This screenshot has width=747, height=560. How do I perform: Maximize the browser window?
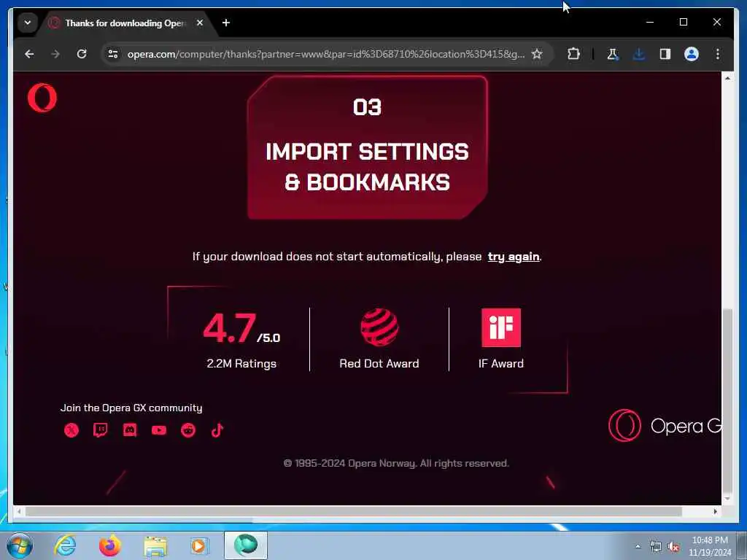[683, 22]
